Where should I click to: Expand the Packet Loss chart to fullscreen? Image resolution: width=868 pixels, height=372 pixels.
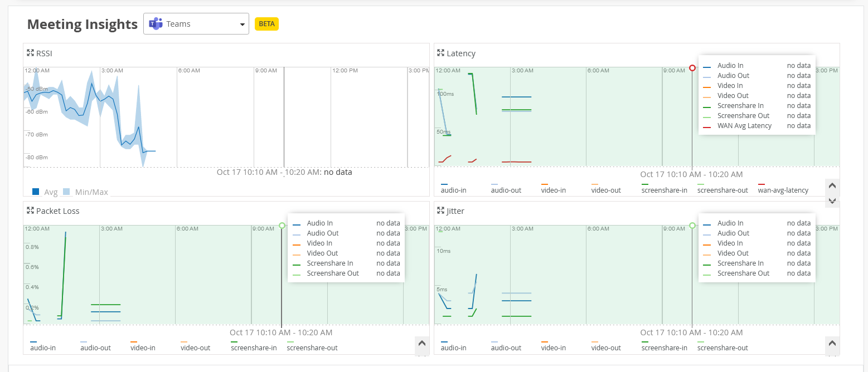(31, 211)
